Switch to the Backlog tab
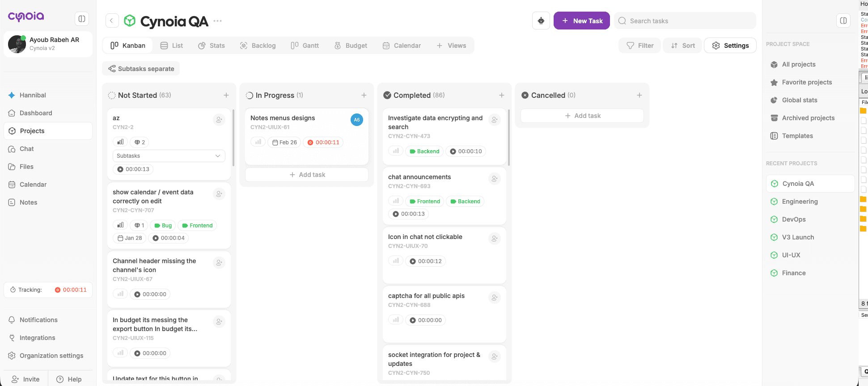Image resolution: width=868 pixels, height=386 pixels. click(x=258, y=46)
